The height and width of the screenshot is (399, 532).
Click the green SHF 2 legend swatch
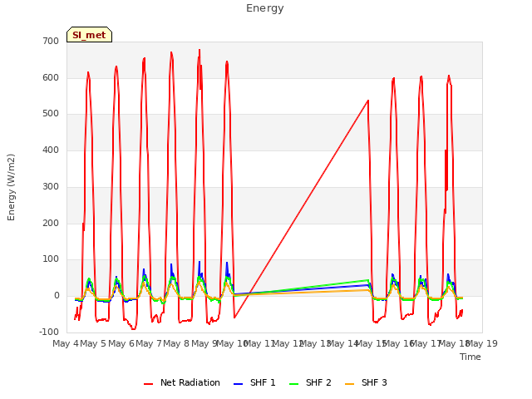pos(293,384)
